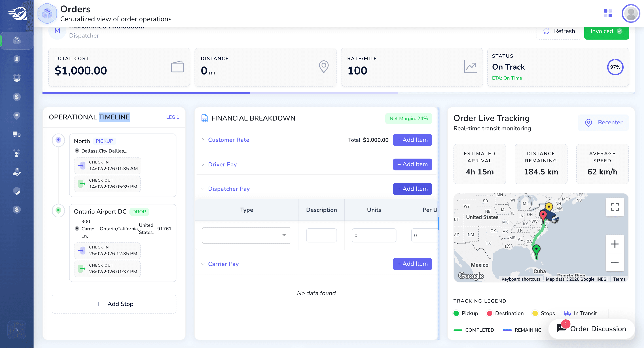Screen dimensions: 644x348
Task: Click Add Stop in the timeline
Action: (114, 304)
